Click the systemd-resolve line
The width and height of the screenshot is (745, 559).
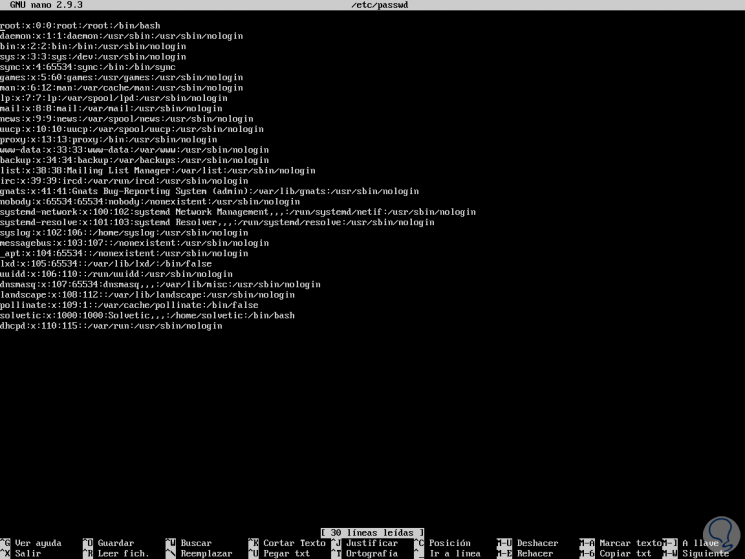217,222
